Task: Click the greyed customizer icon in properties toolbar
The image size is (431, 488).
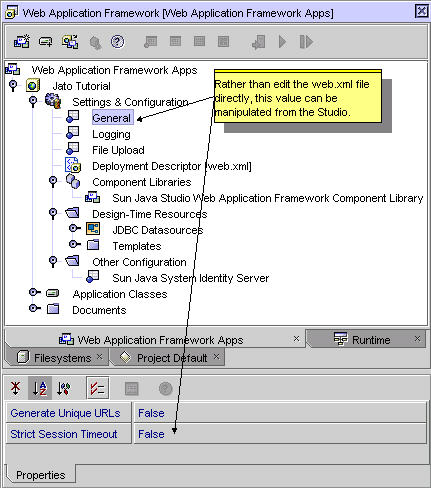Action: click(x=131, y=389)
